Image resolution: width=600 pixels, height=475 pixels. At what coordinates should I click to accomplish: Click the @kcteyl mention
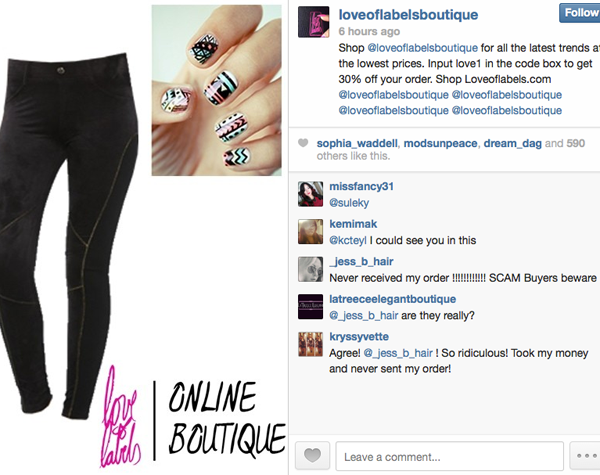point(348,240)
